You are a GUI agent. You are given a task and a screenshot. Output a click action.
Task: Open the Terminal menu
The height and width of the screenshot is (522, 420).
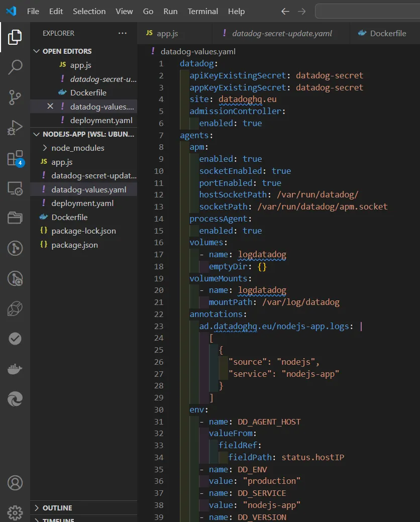(x=202, y=12)
